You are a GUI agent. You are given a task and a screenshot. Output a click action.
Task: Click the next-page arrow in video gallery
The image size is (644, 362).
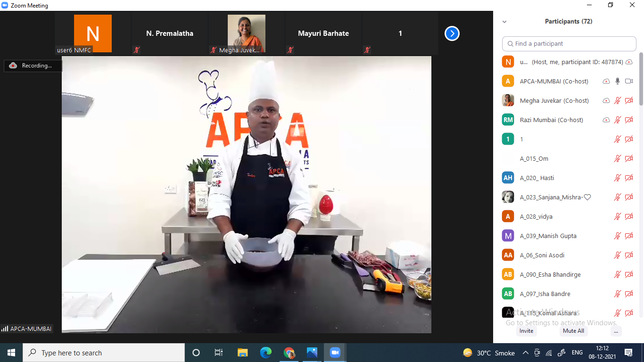click(x=452, y=33)
